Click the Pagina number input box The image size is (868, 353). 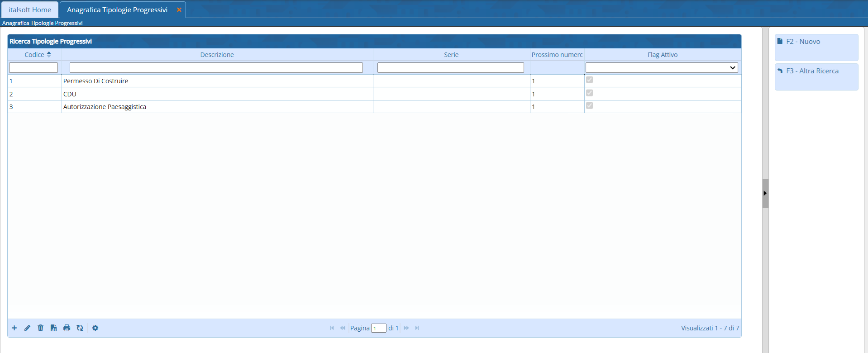(378, 328)
